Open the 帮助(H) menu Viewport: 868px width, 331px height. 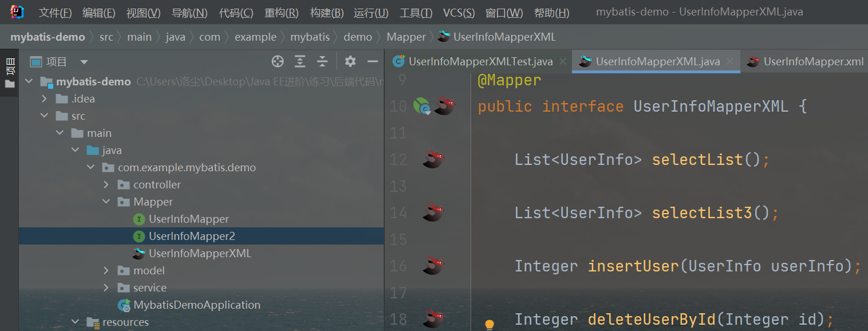pyautogui.click(x=551, y=13)
